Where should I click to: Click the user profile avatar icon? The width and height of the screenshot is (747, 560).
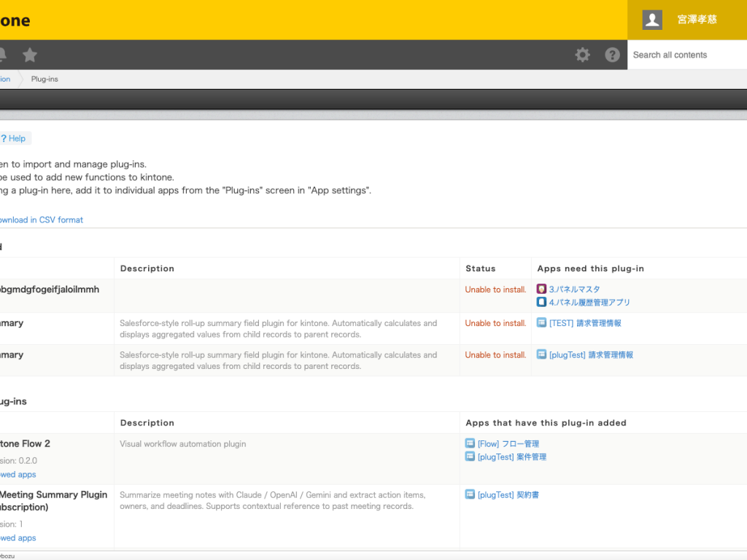(652, 20)
